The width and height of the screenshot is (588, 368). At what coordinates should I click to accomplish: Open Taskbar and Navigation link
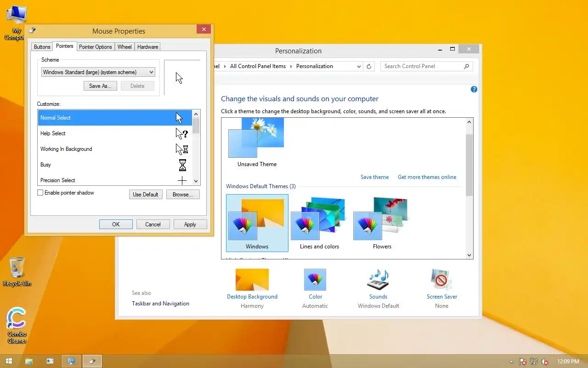click(x=160, y=304)
